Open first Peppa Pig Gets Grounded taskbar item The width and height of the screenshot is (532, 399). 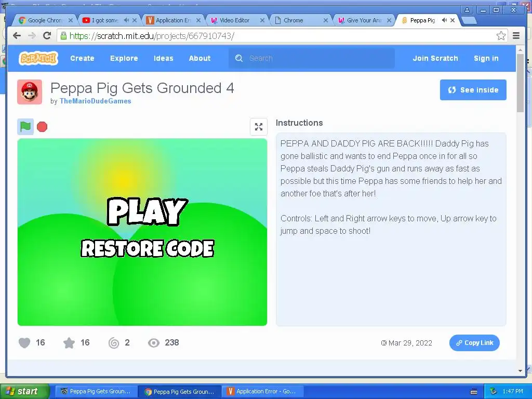pos(96,391)
